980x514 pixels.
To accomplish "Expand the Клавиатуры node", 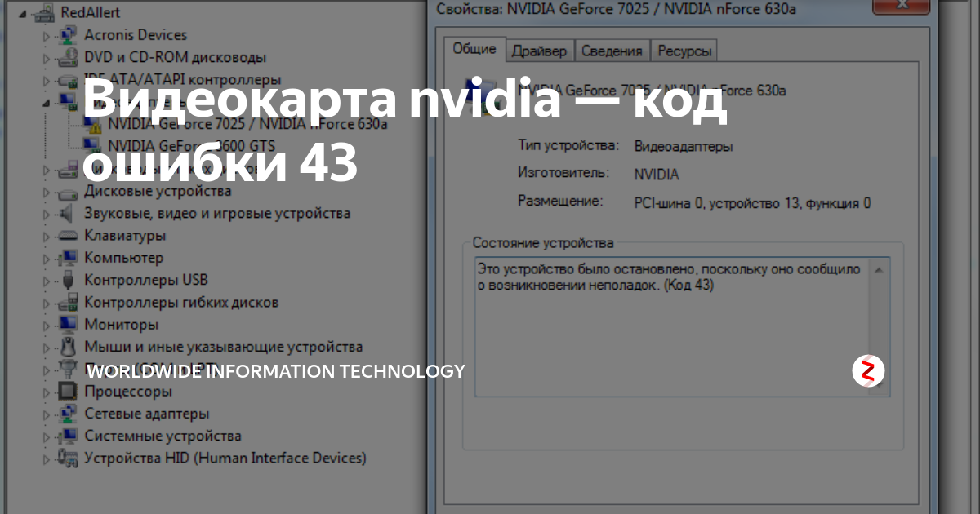I will pyautogui.click(x=47, y=236).
